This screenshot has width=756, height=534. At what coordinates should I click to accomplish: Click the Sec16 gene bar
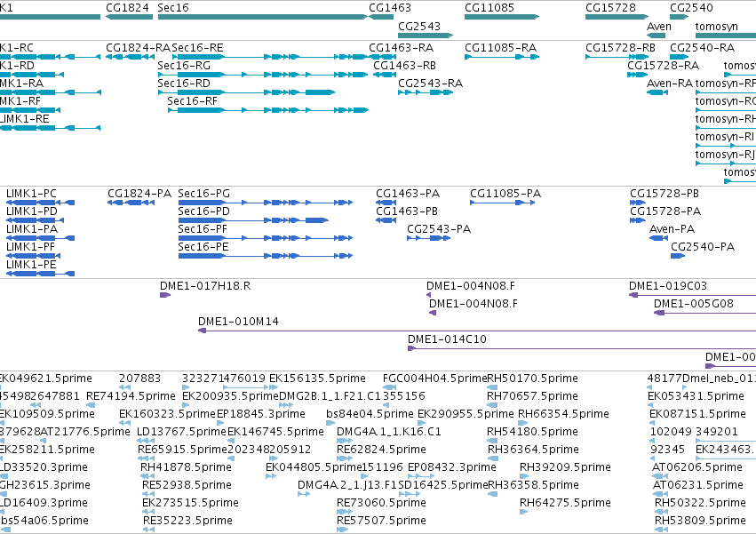(x=263, y=17)
